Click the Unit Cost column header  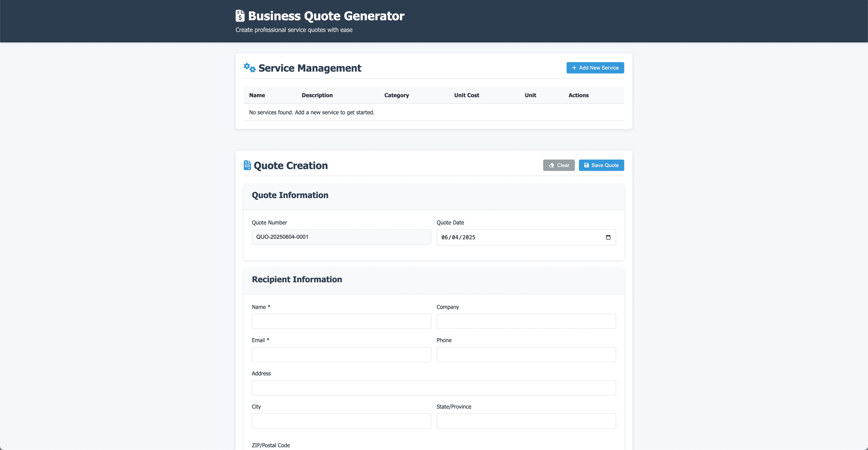[x=466, y=95]
